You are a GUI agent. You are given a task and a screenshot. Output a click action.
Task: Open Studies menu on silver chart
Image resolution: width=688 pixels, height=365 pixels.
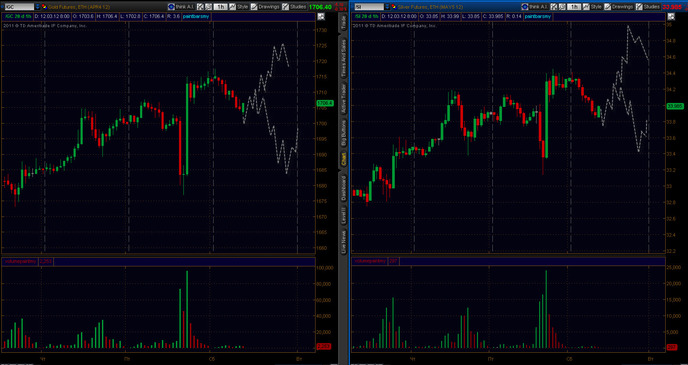[x=649, y=7]
